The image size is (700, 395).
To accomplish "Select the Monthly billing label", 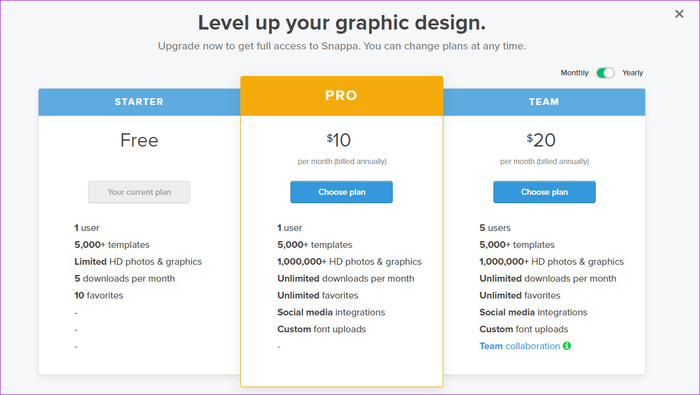I will coord(575,73).
